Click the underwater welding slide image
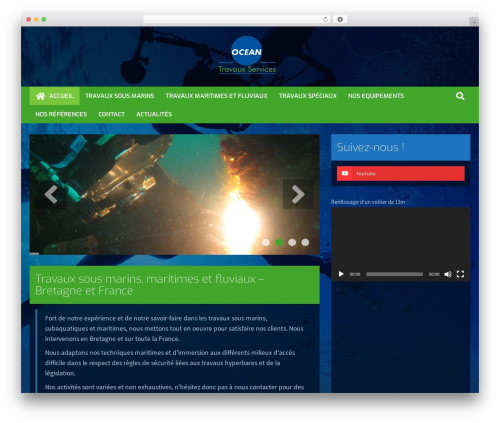This screenshot has height=423, width=500. [174, 194]
